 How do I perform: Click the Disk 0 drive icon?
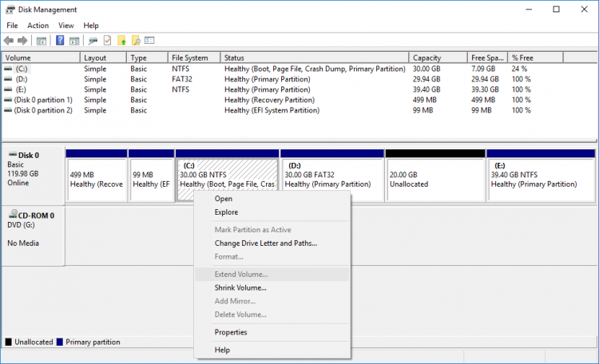[13, 154]
